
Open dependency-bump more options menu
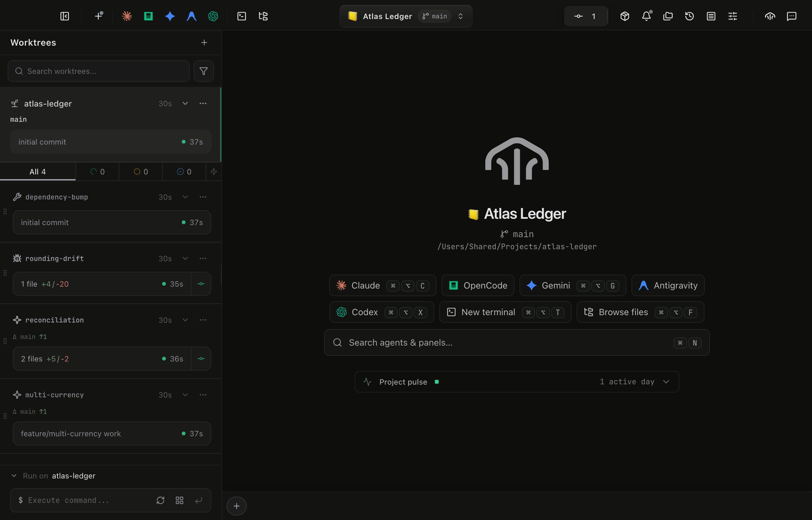pos(203,197)
